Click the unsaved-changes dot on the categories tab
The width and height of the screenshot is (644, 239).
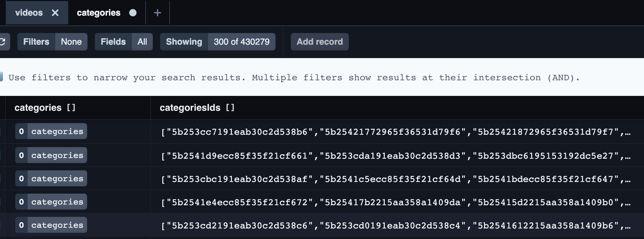point(133,13)
